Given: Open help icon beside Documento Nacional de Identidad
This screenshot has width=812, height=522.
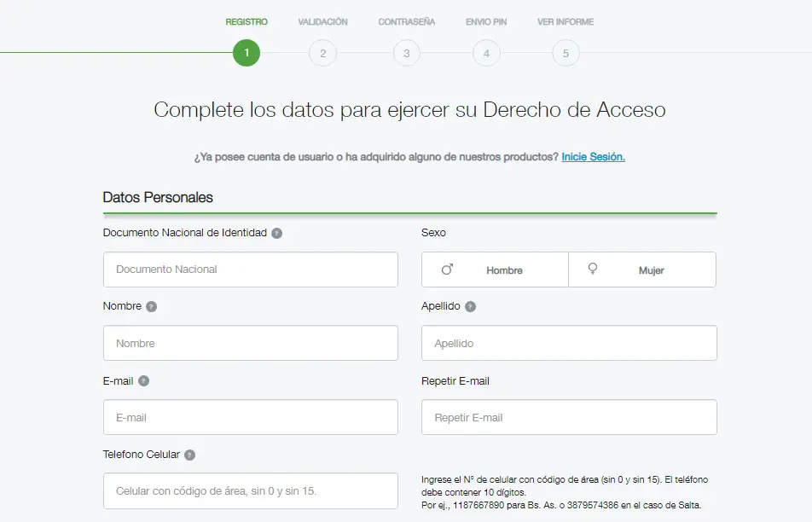Looking at the screenshot, I should coord(277,233).
